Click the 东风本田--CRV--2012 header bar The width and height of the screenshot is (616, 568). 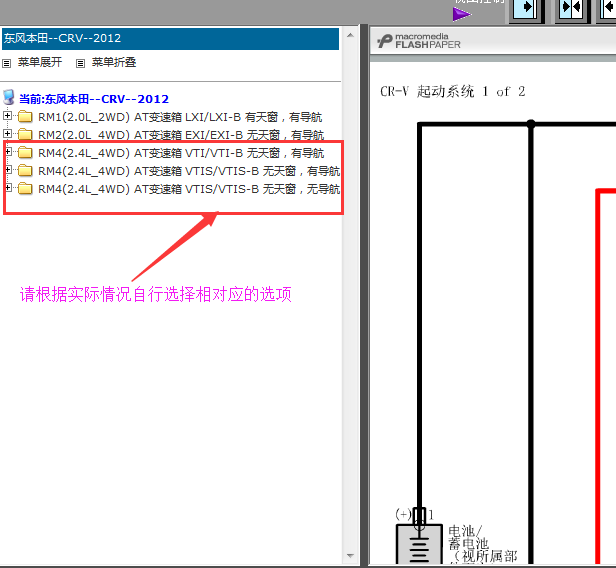point(170,38)
